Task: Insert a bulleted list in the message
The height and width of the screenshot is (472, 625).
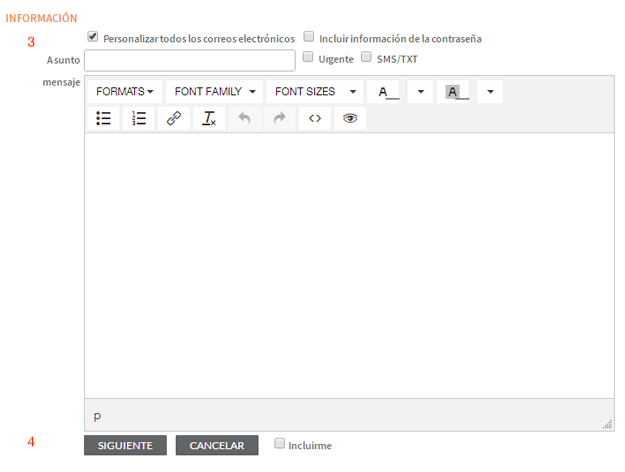Action: [x=103, y=118]
